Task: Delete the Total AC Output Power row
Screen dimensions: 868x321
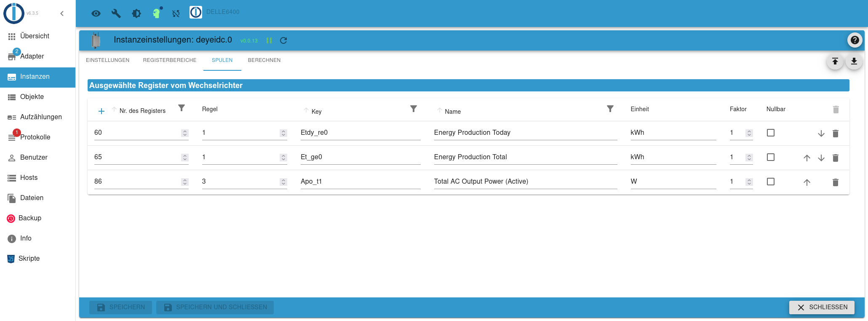Action: click(x=836, y=182)
